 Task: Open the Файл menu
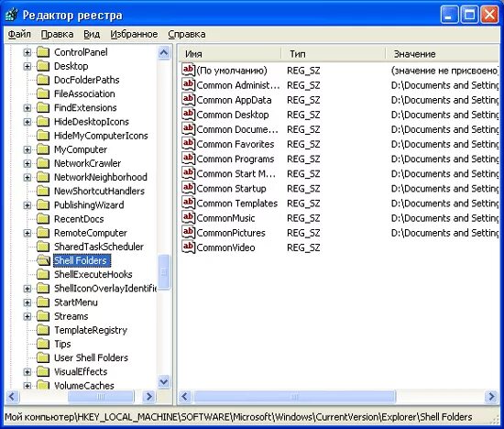tap(19, 34)
